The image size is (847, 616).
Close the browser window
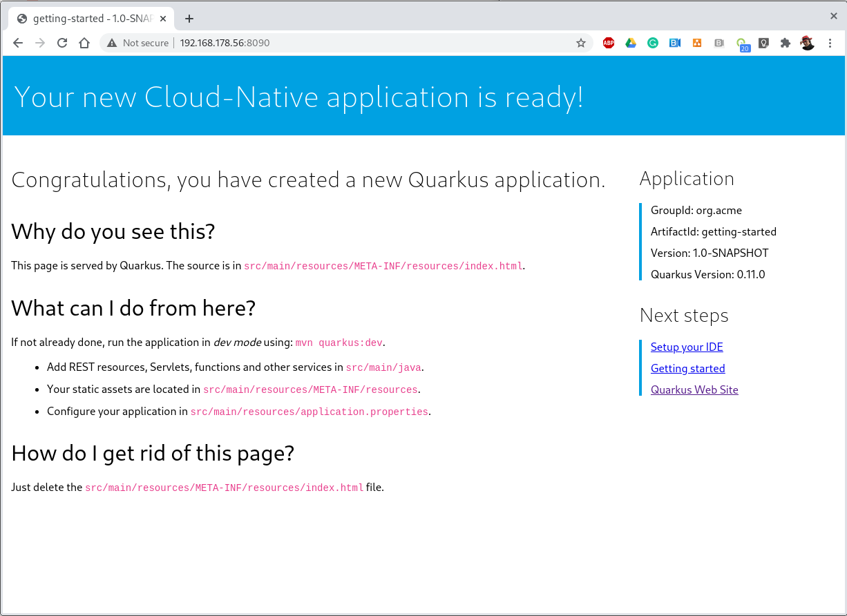tap(834, 15)
